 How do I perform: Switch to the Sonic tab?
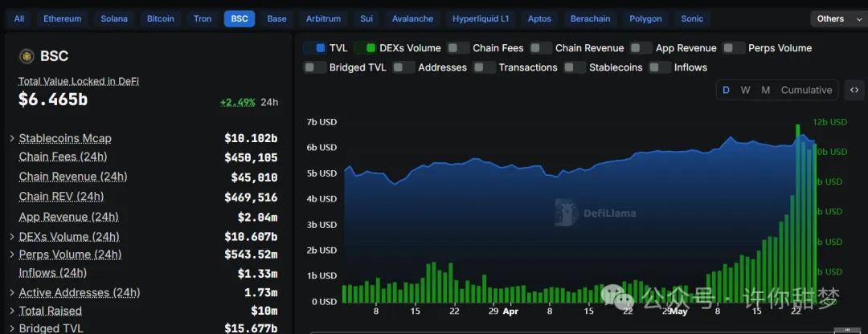(692, 18)
